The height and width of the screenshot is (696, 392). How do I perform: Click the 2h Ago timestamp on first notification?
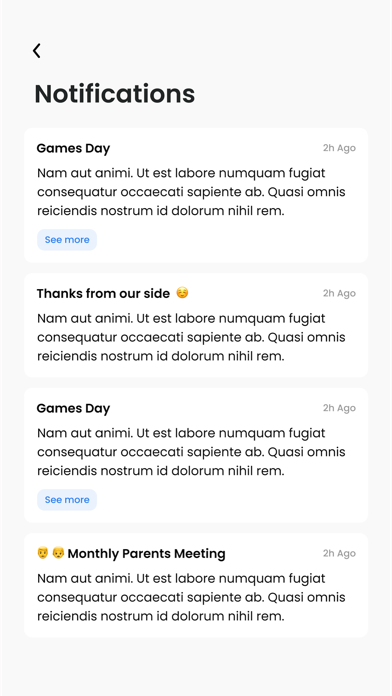[x=339, y=148]
